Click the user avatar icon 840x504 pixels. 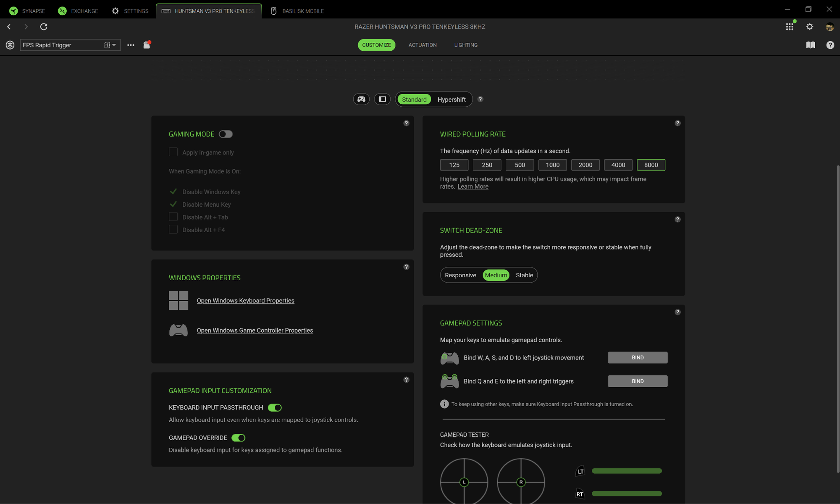point(829,27)
